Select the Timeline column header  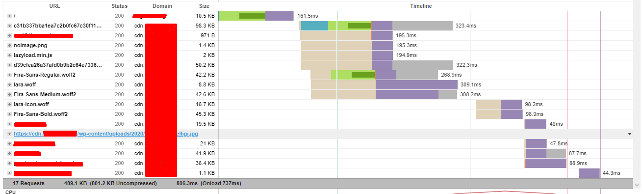[x=421, y=6]
